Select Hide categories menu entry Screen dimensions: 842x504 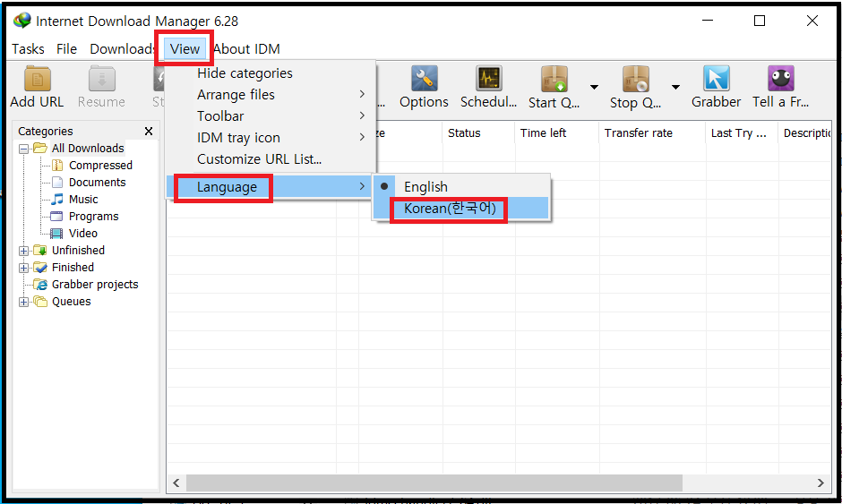(x=270, y=73)
